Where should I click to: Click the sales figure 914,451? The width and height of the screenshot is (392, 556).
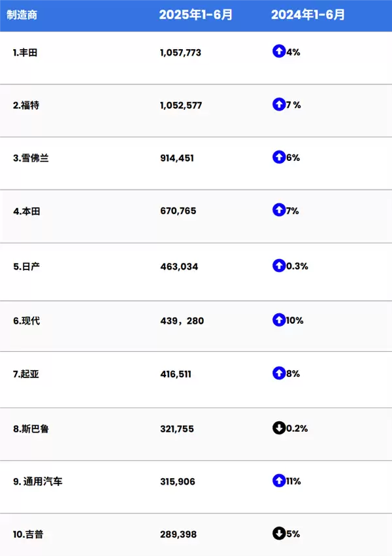click(x=176, y=158)
